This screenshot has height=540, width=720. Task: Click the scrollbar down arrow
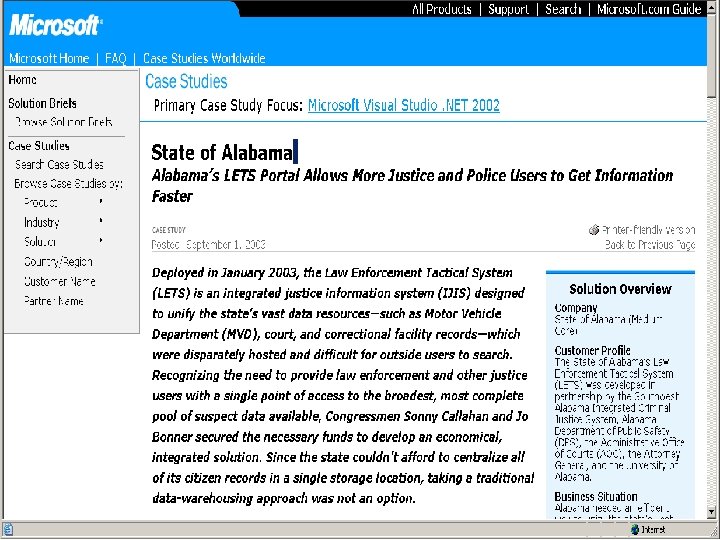click(x=711, y=512)
